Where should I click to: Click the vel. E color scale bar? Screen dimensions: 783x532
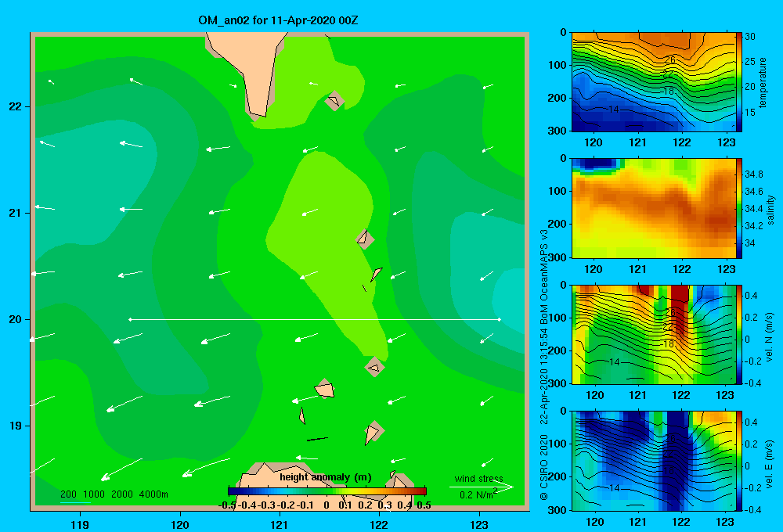coord(739,461)
